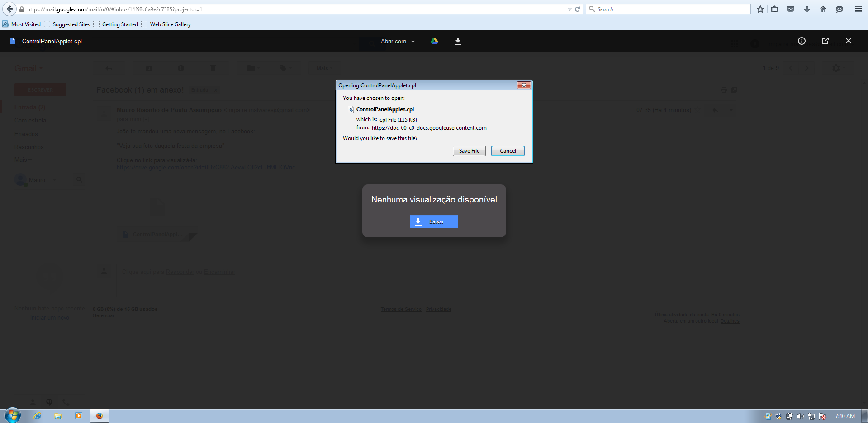This screenshot has width=868, height=423.
Task: Click the print icon above the email
Action: (723, 89)
